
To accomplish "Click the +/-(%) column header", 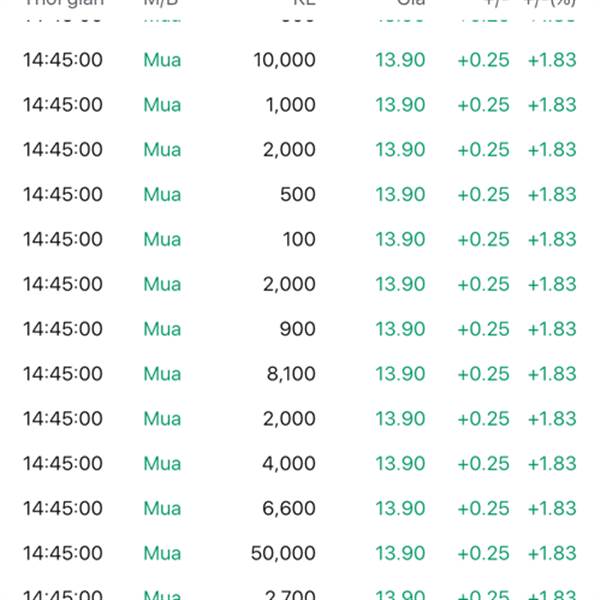I will (x=550, y=3).
